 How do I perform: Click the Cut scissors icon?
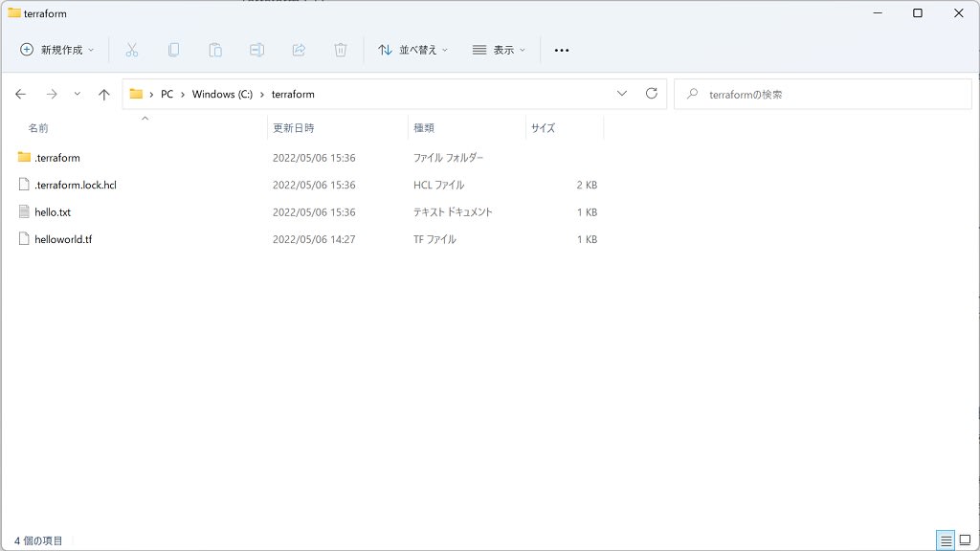click(x=131, y=50)
